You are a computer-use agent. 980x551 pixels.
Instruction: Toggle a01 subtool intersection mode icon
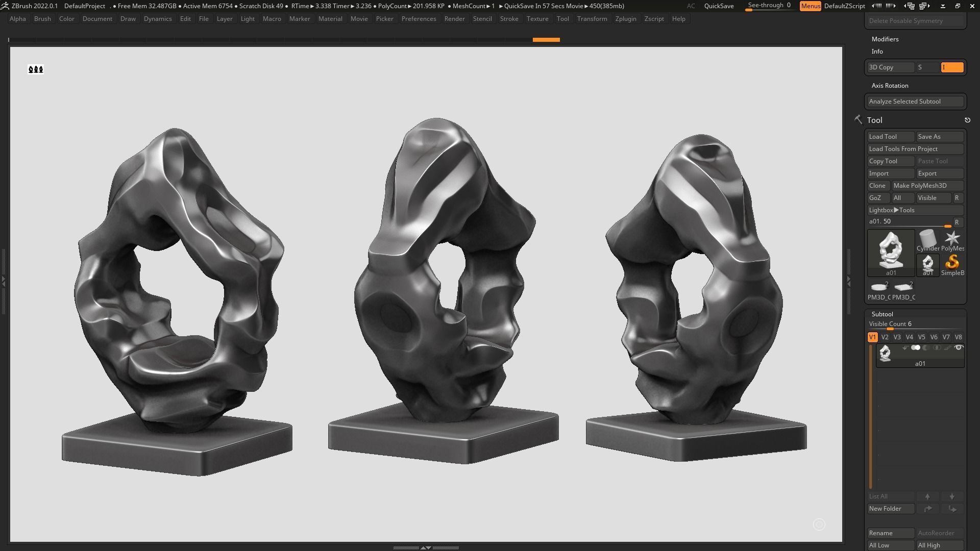[x=937, y=348]
